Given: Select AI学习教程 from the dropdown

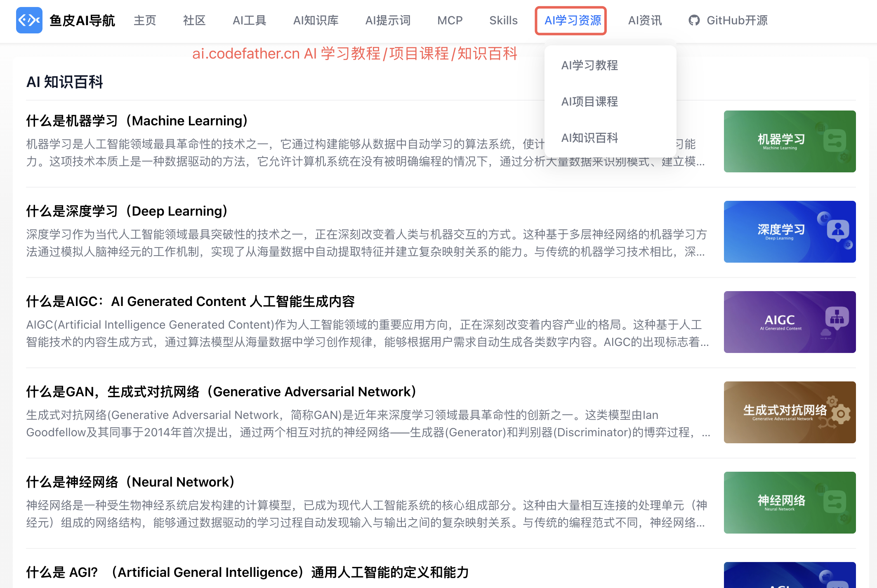Looking at the screenshot, I should pyautogui.click(x=589, y=65).
